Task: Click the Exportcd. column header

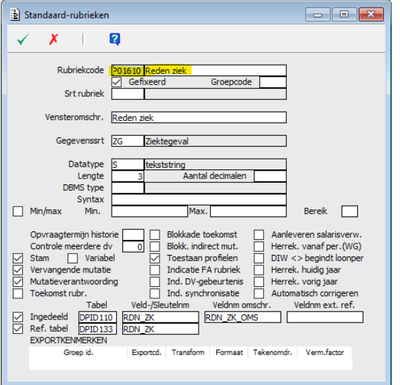Action: point(147,352)
